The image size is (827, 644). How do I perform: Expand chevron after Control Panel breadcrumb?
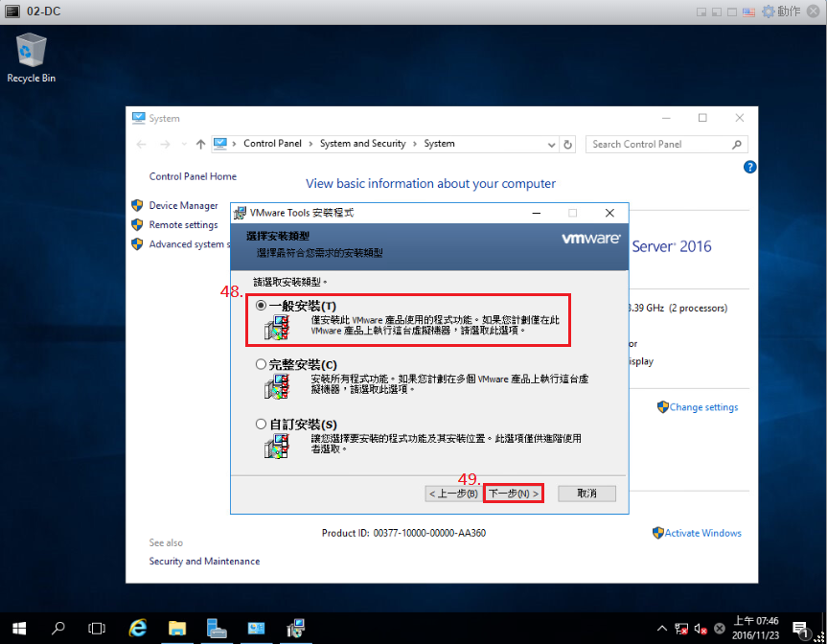[310, 144]
